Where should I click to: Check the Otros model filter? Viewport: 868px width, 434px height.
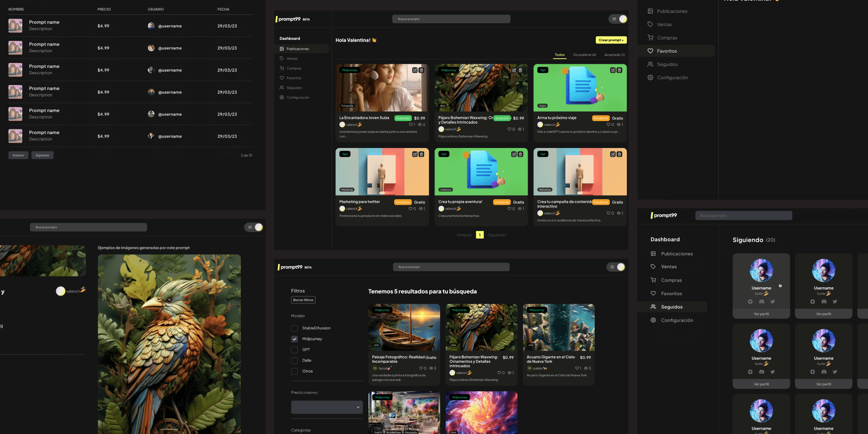coord(294,372)
